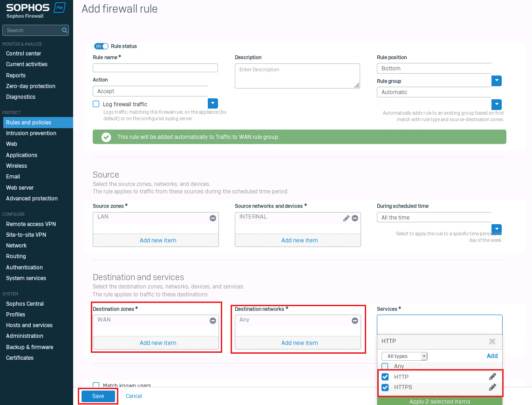Remove Any from Destination networks

click(355, 321)
